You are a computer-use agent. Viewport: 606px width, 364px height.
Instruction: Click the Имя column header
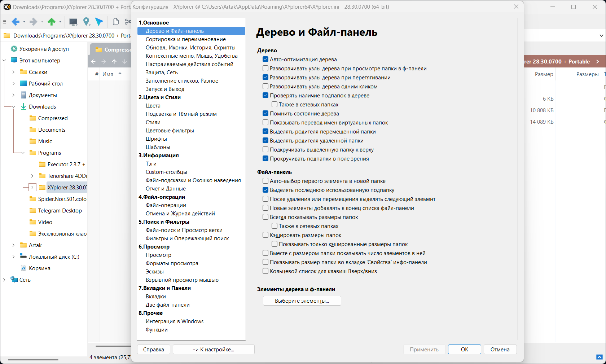click(x=108, y=74)
